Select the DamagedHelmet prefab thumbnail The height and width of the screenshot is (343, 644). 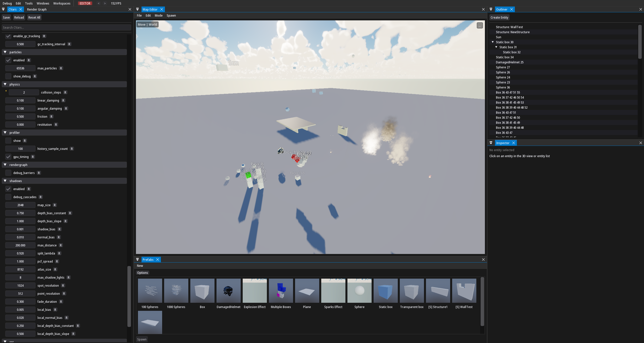point(228,291)
